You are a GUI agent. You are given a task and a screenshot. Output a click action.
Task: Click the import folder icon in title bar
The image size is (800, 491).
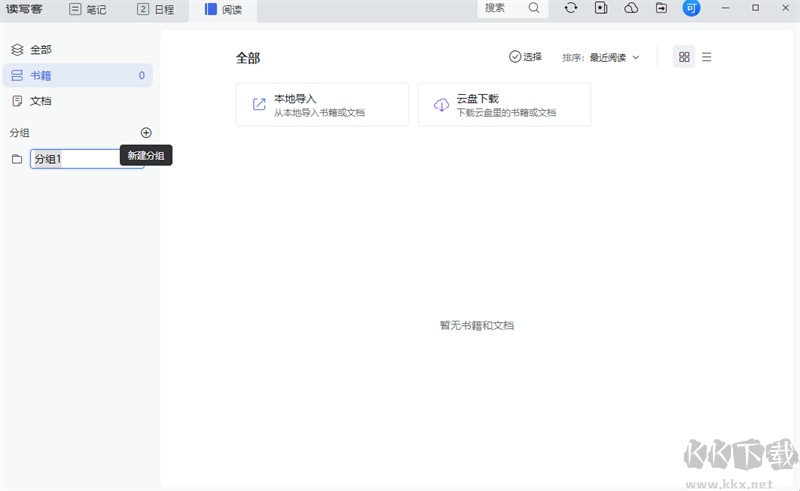(661, 8)
